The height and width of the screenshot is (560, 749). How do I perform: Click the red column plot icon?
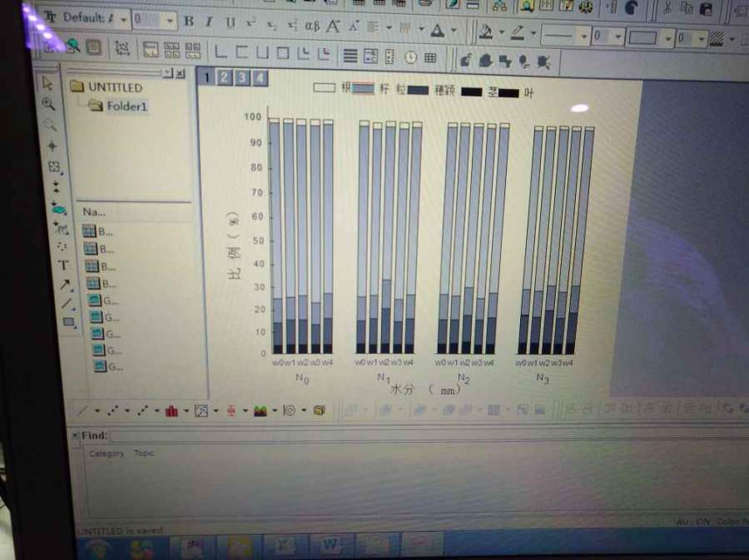[x=171, y=410]
